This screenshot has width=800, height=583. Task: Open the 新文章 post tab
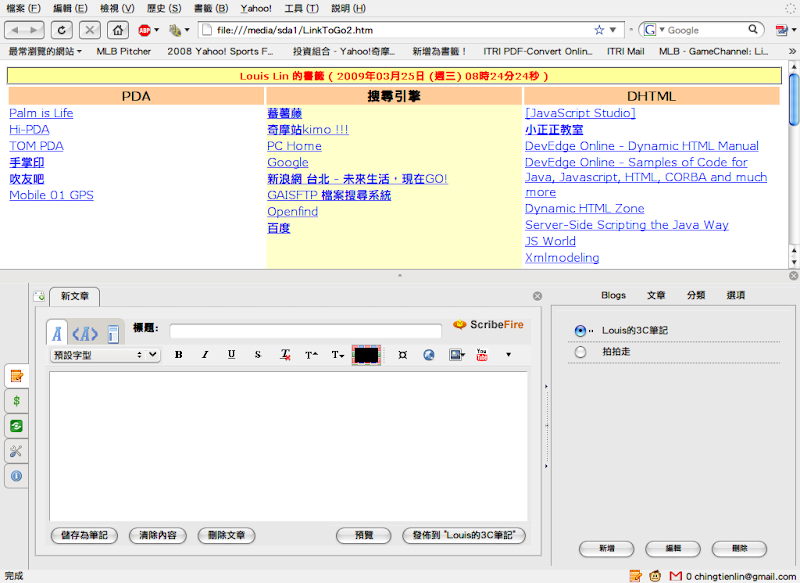tap(74, 296)
